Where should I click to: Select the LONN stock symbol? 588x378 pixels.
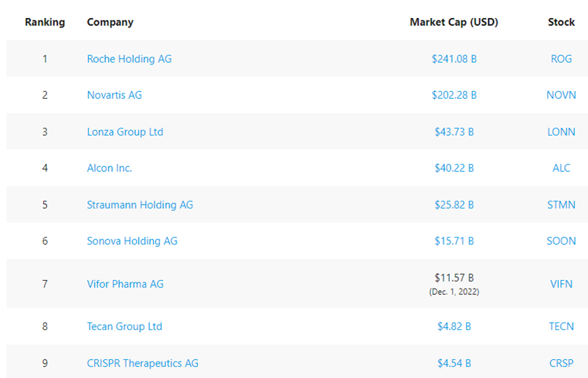click(561, 132)
